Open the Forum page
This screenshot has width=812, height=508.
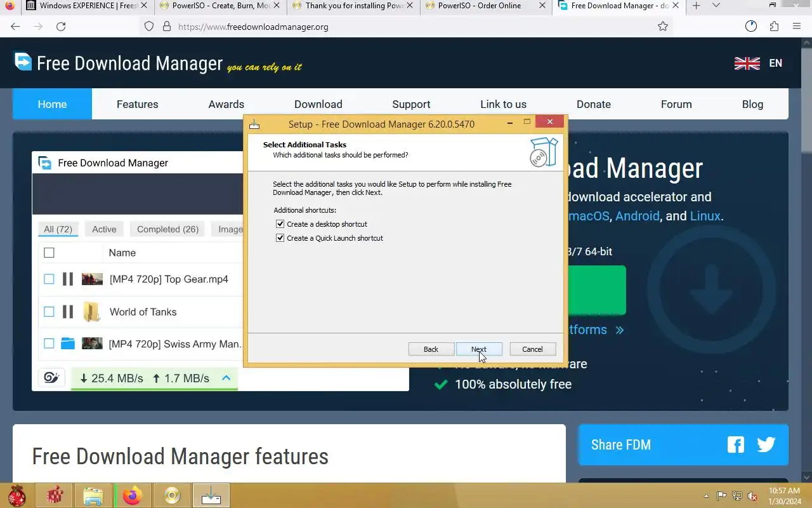pyautogui.click(x=676, y=104)
